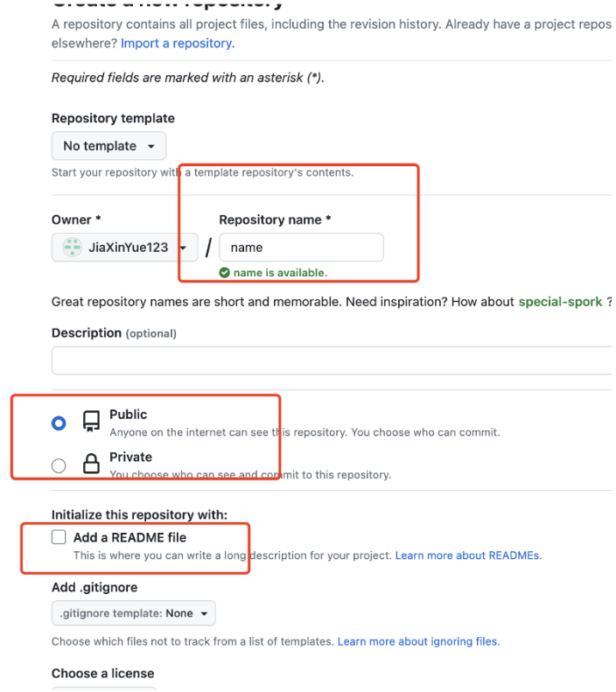Click the Private option label

coord(130,457)
